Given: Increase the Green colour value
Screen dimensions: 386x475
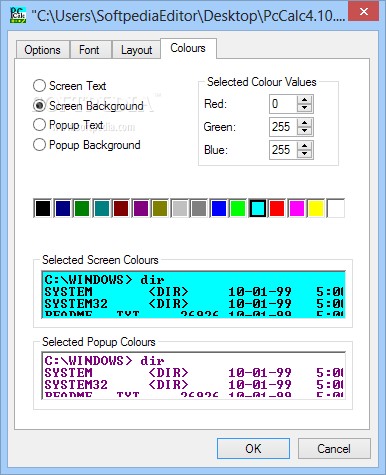Looking at the screenshot, I should [x=304, y=122].
